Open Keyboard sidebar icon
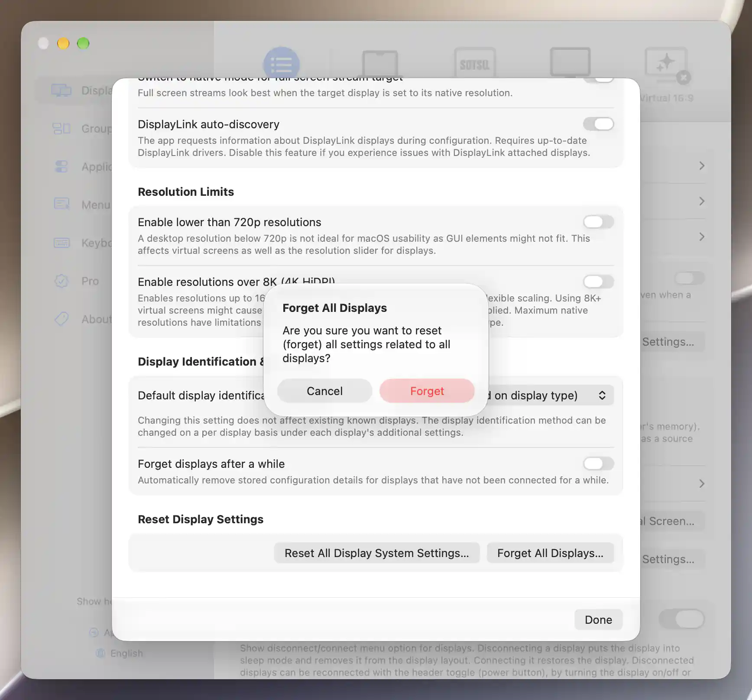Screen dimensions: 752x700 61,243
